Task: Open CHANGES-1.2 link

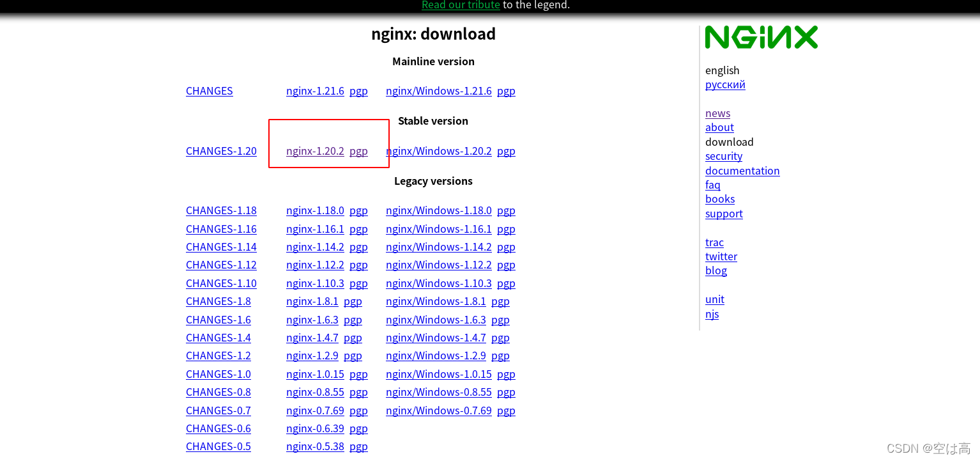Action: pyautogui.click(x=218, y=356)
